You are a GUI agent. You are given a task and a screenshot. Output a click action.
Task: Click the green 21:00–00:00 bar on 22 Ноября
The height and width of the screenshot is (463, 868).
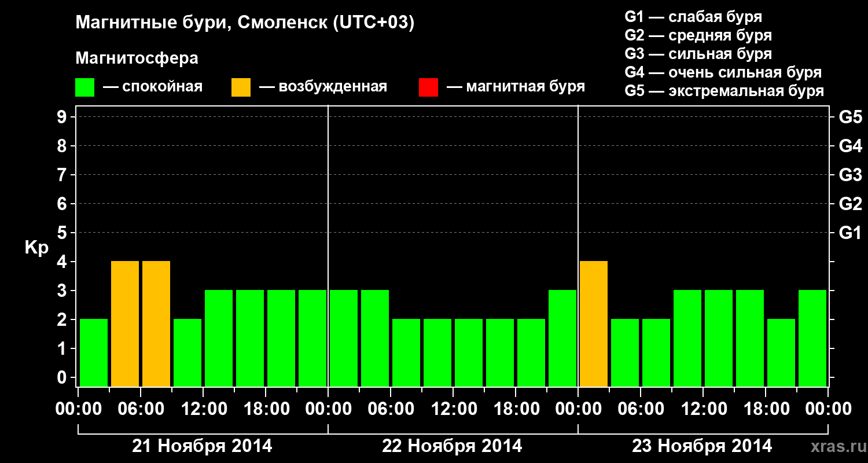pyautogui.click(x=562, y=338)
